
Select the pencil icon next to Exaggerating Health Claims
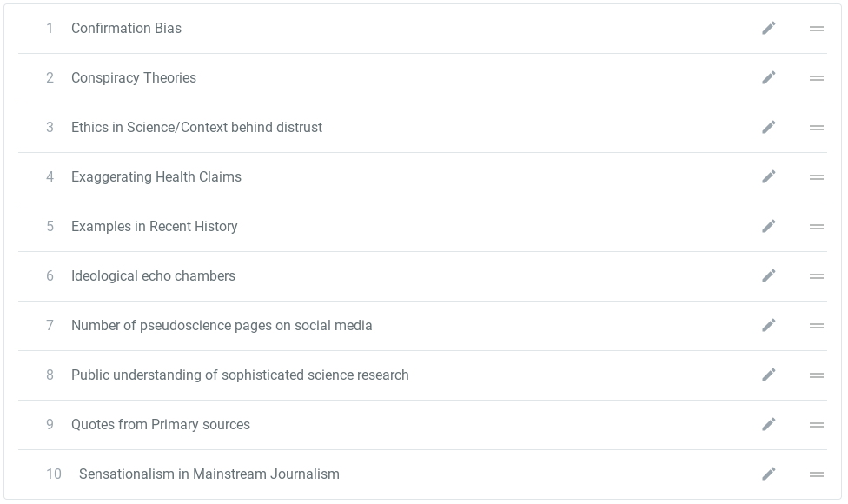(769, 176)
